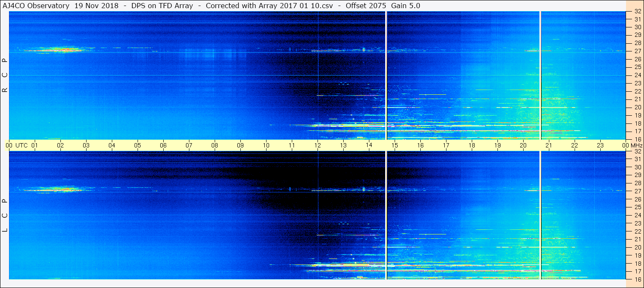644x288 pixels.
Task: Click the thin vertical line at 12 UTC in RCP
Action: (x=318, y=75)
